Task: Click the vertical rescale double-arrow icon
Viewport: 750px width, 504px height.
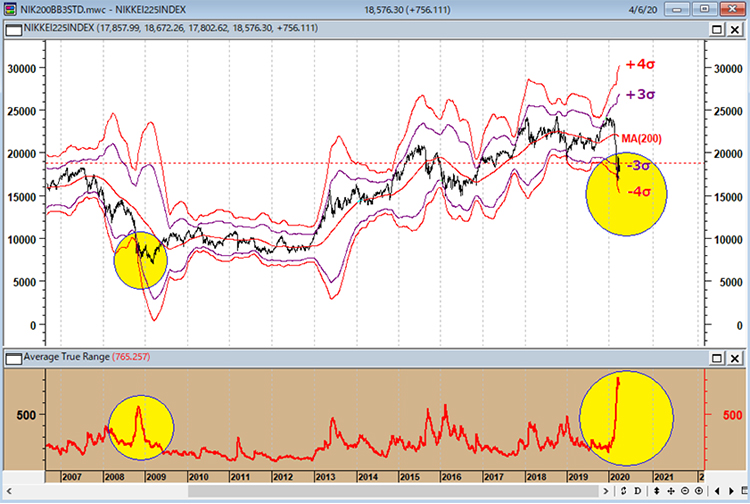Action: pyautogui.click(x=657, y=491)
